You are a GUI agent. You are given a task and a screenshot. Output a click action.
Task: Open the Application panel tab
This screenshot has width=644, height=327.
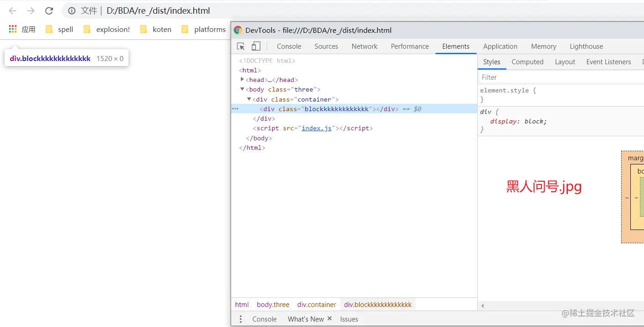(500, 46)
